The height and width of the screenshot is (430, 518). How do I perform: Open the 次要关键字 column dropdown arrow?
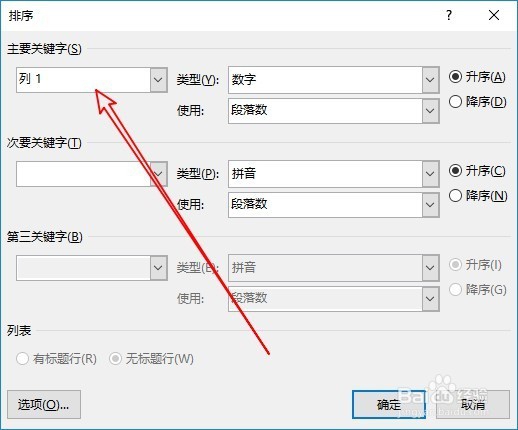[158, 174]
